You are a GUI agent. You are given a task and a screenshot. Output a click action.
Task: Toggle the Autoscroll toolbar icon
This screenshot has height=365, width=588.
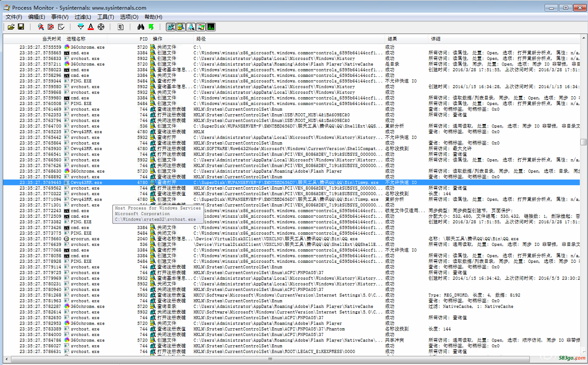[x=51, y=27]
